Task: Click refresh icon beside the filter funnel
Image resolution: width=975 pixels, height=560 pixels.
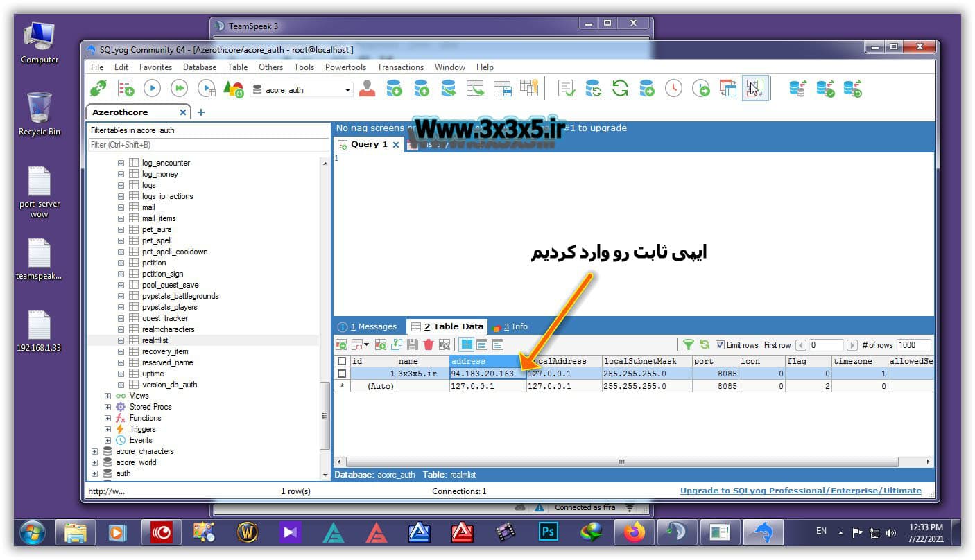Action: point(705,344)
